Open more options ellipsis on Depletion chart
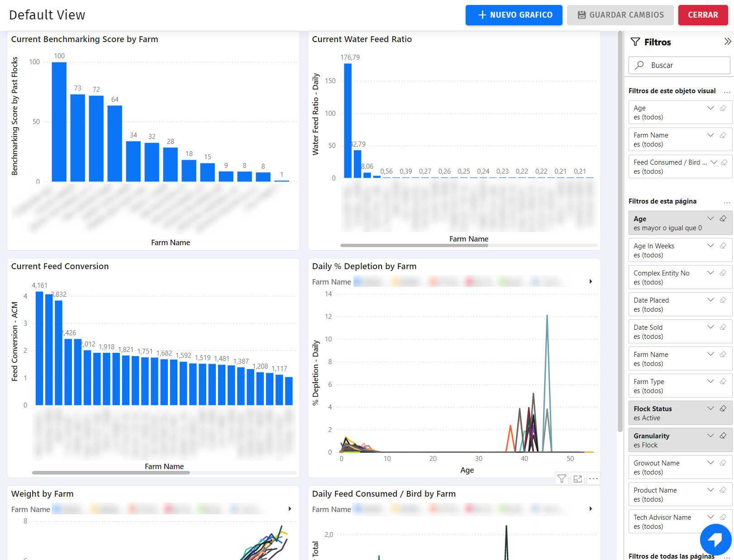Screen dimensions: 734x560 [x=593, y=479]
